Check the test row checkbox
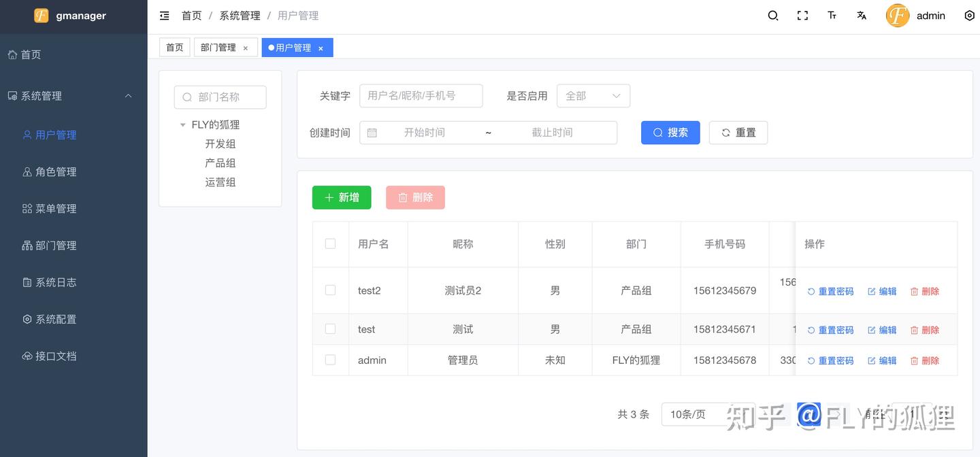This screenshot has width=980, height=457. click(330, 328)
